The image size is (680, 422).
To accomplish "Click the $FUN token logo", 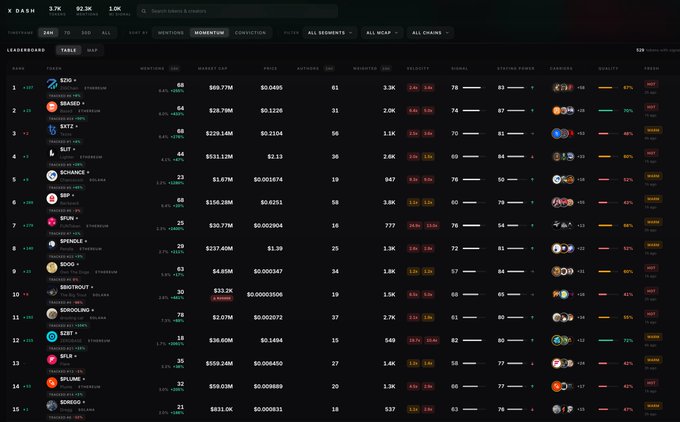I will (52, 222).
